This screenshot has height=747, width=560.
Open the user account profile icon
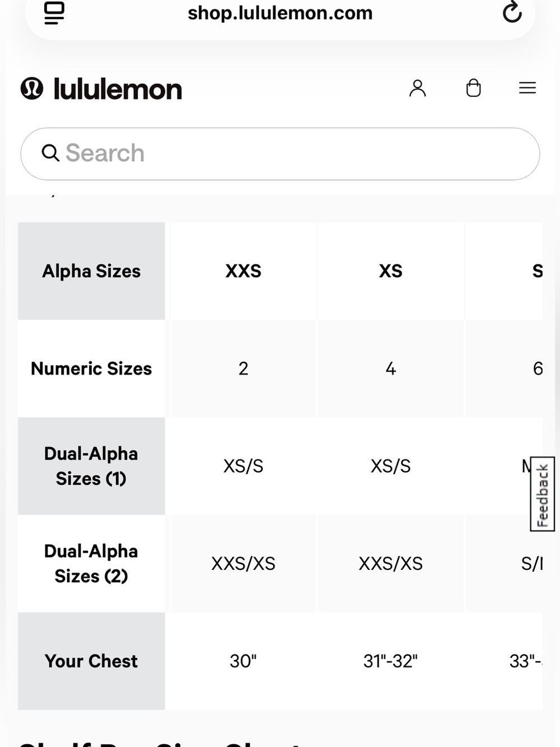417,88
